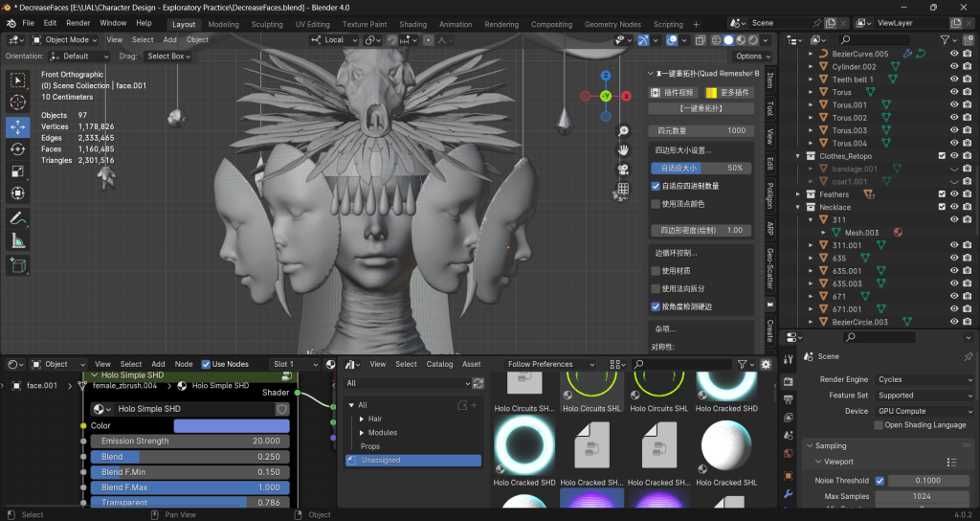
Task: Open asset browser settings gear
Action: click(x=766, y=364)
